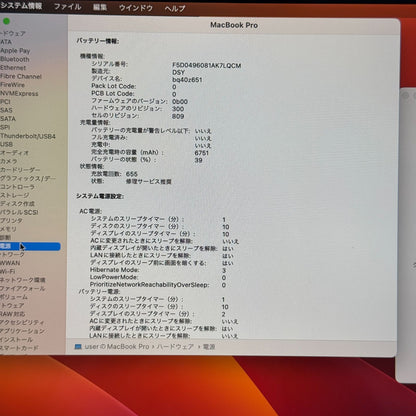Image resolution: width=416 pixels, height=416 pixels.
Task: Click 電源 in the bottom path bar
Action: point(209,347)
